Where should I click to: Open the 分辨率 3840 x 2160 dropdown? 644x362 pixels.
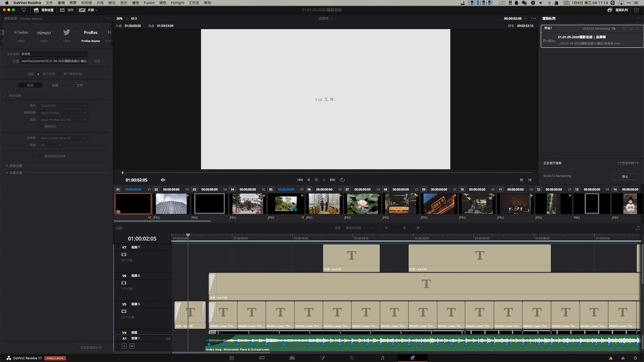(63, 138)
